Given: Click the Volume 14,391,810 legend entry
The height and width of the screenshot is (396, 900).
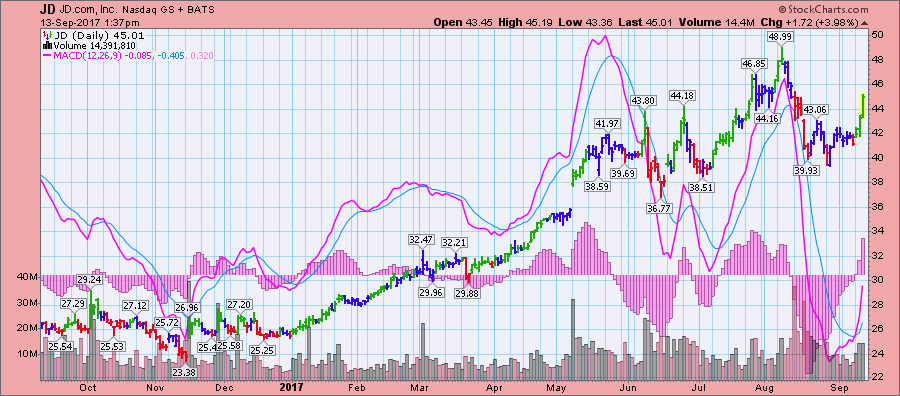Looking at the screenshot, I should pos(94,45).
